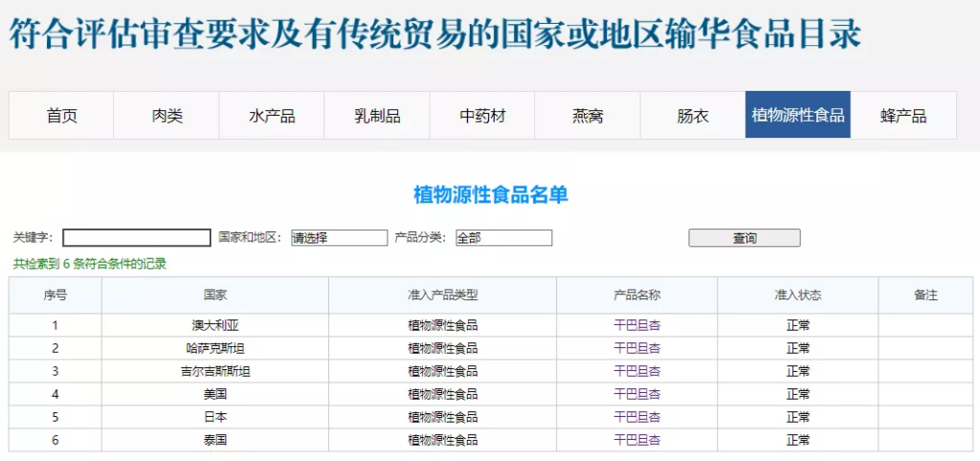Switch to the 水产品 tab

click(272, 116)
